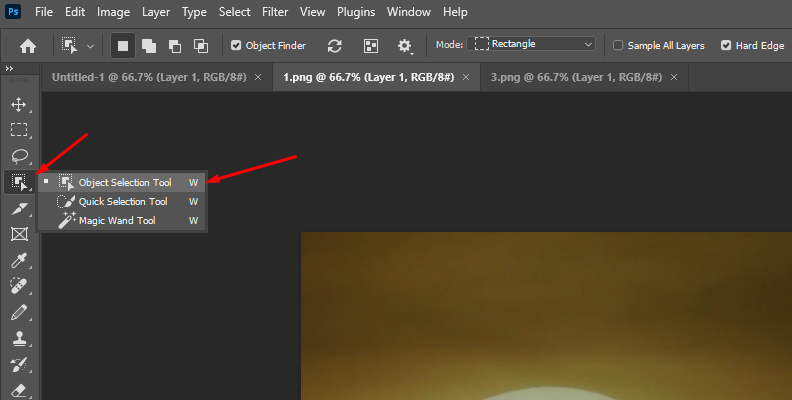Open the Layer menu
Viewport: 792px width, 400px height.
coord(156,12)
